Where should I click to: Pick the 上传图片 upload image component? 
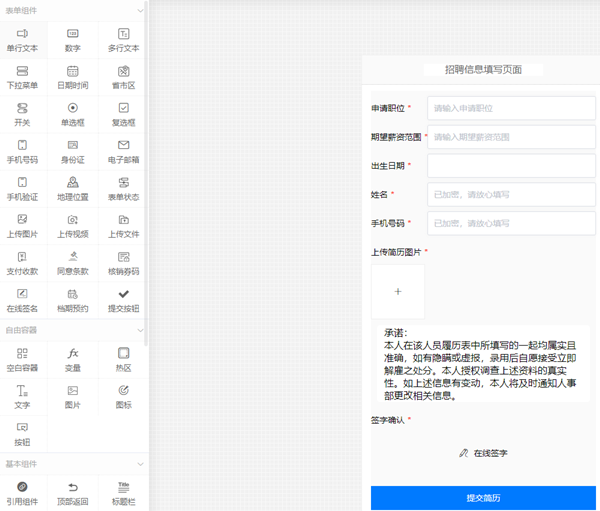coord(23,226)
